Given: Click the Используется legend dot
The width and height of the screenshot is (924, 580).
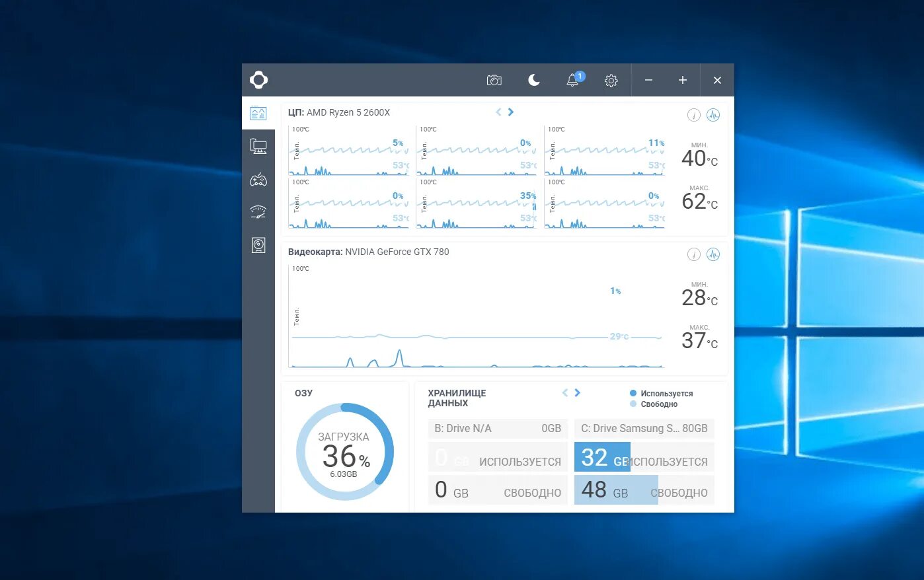Looking at the screenshot, I should [x=633, y=393].
